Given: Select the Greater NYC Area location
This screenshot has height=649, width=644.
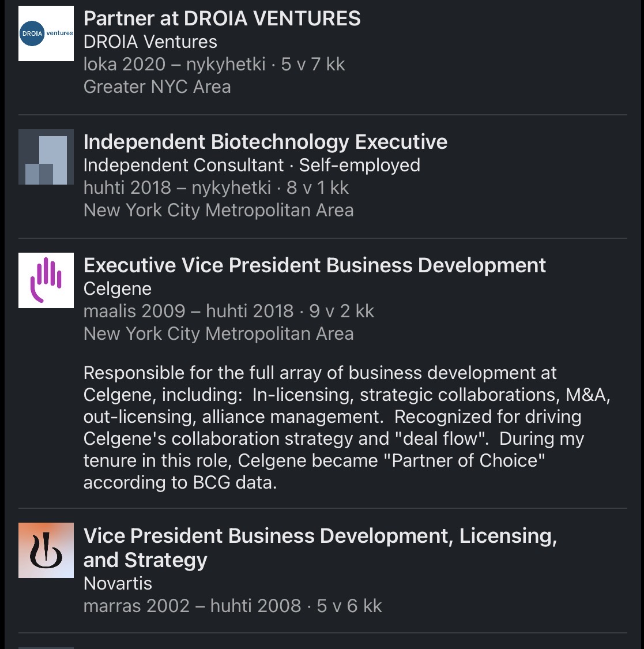Looking at the screenshot, I should click(157, 87).
